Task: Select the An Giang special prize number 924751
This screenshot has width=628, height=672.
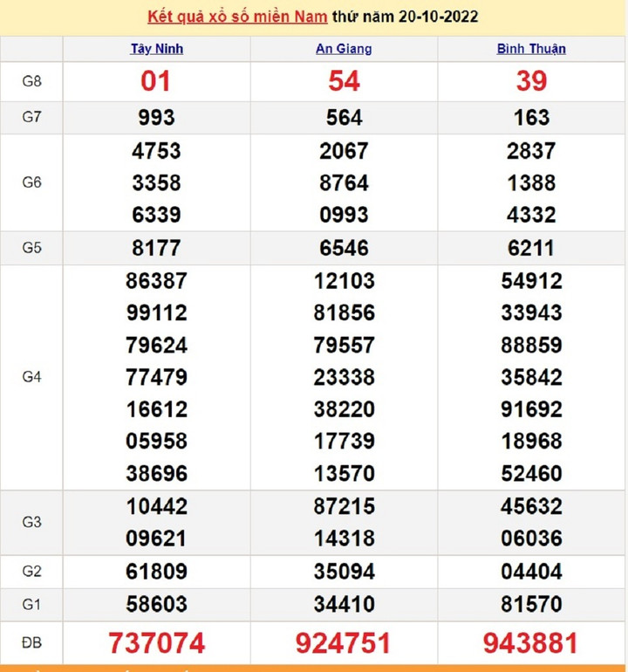Action: tap(344, 643)
